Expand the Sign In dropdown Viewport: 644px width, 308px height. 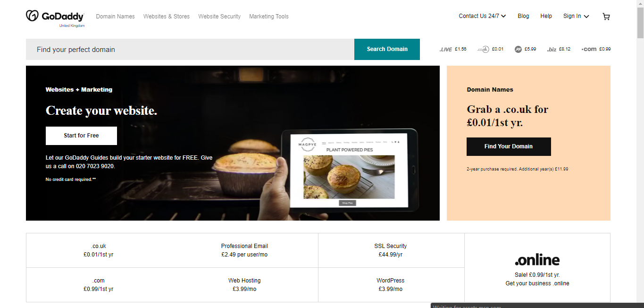coord(576,16)
